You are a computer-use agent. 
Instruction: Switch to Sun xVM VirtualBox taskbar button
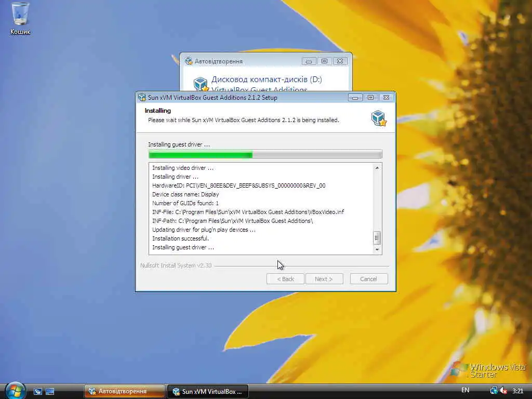[208, 392]
